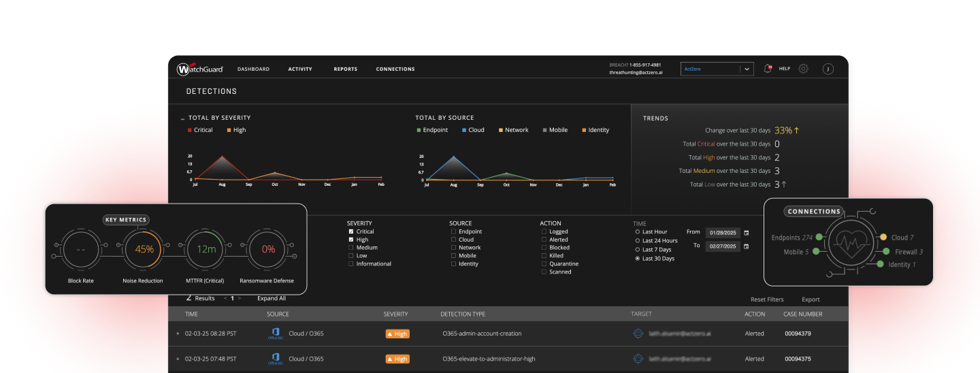Toggle the Critical red legend swatch
The height and width of the screenshot is (373, 980).
190,130
